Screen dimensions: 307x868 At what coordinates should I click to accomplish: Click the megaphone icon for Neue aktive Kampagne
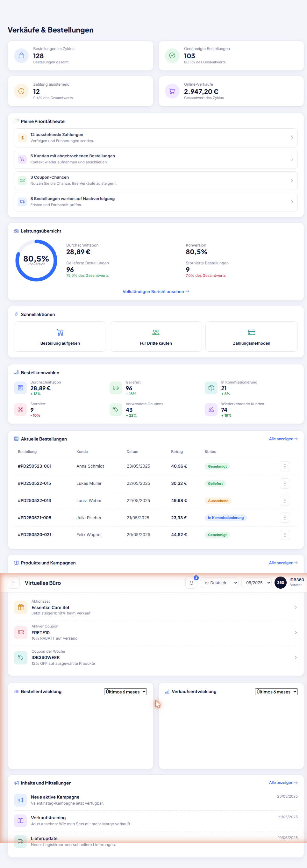tap(21, 800)
